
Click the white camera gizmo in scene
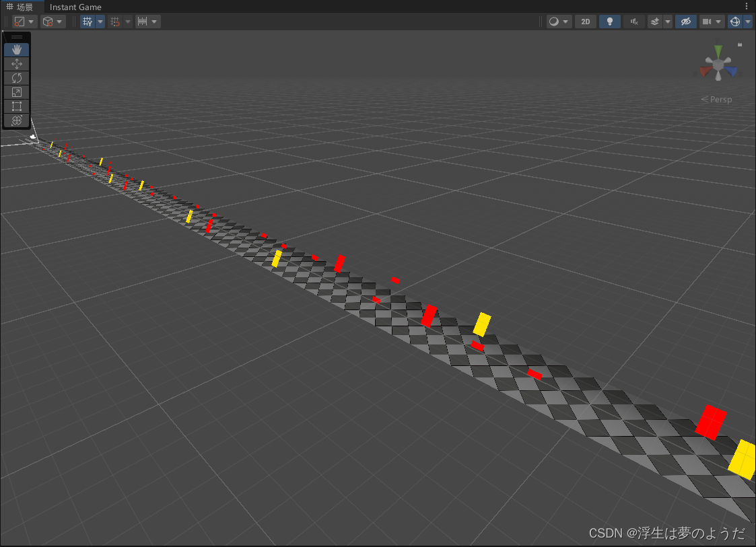[33, 137]
